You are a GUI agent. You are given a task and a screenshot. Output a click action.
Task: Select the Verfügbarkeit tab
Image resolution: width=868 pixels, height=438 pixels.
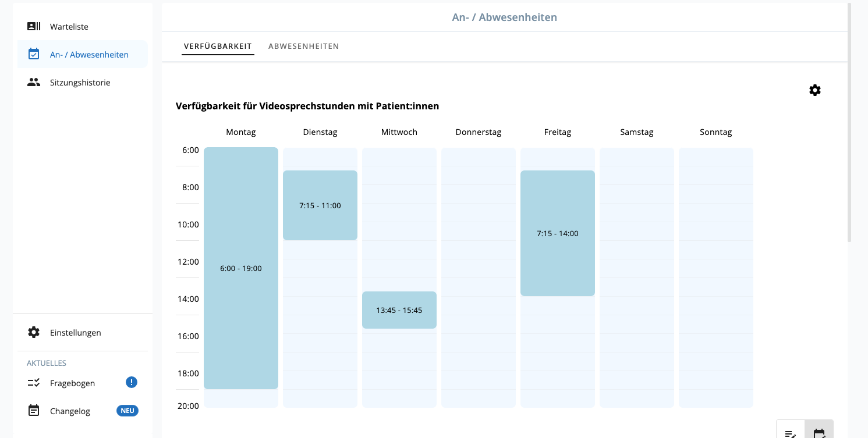coord(218,46)
